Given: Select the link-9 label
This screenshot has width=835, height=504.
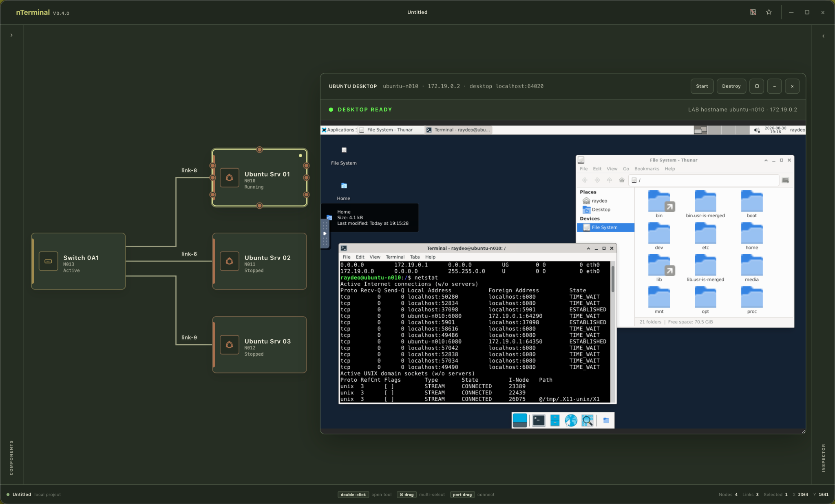Looking at the screenshot, I should pos(189,337).
